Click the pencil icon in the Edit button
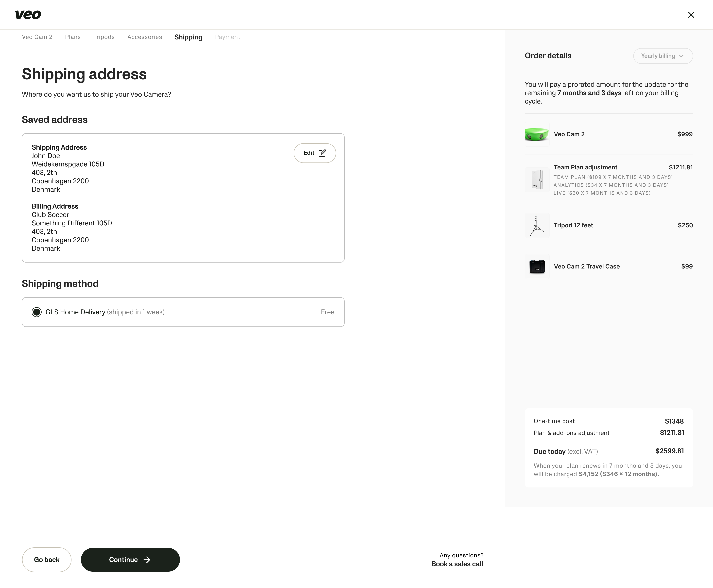 (x=322, y=153)
